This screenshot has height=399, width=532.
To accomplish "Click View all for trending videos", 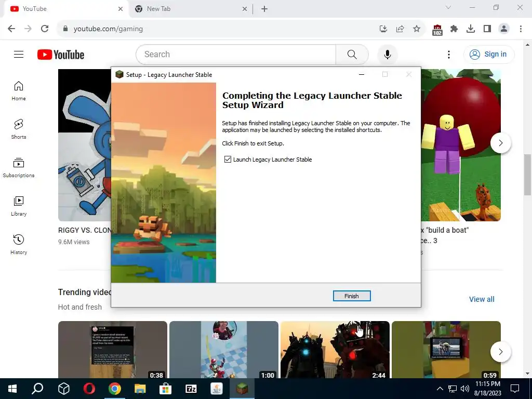I will (x=482, y=299).
